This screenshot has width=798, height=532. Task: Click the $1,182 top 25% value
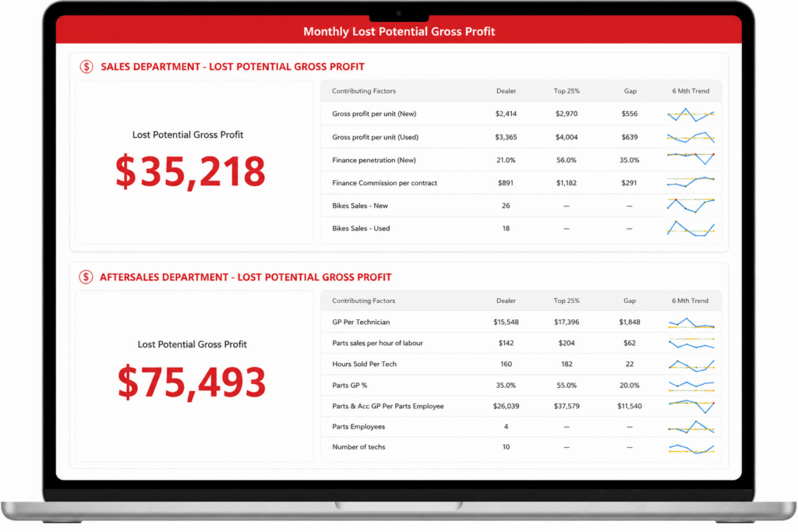[567, 182]
